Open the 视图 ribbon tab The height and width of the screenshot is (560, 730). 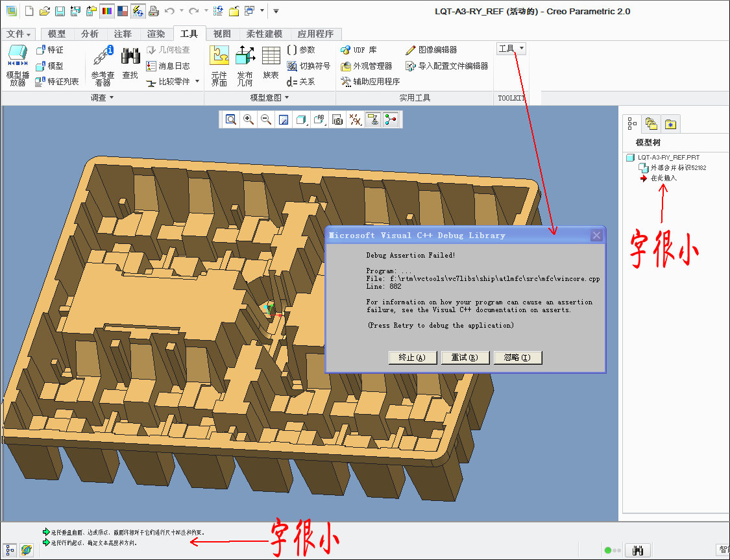(x=222, y=34)
